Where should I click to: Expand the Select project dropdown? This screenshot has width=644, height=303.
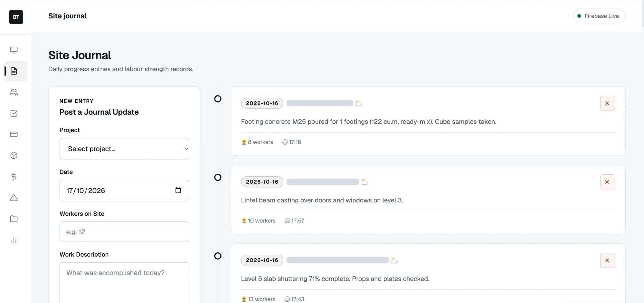(124, 149)
